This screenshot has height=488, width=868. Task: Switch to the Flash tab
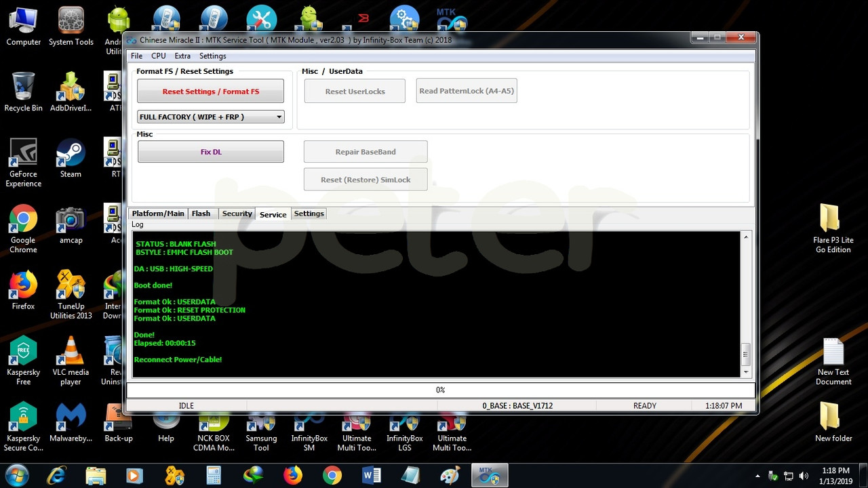(x=201, y=213)
